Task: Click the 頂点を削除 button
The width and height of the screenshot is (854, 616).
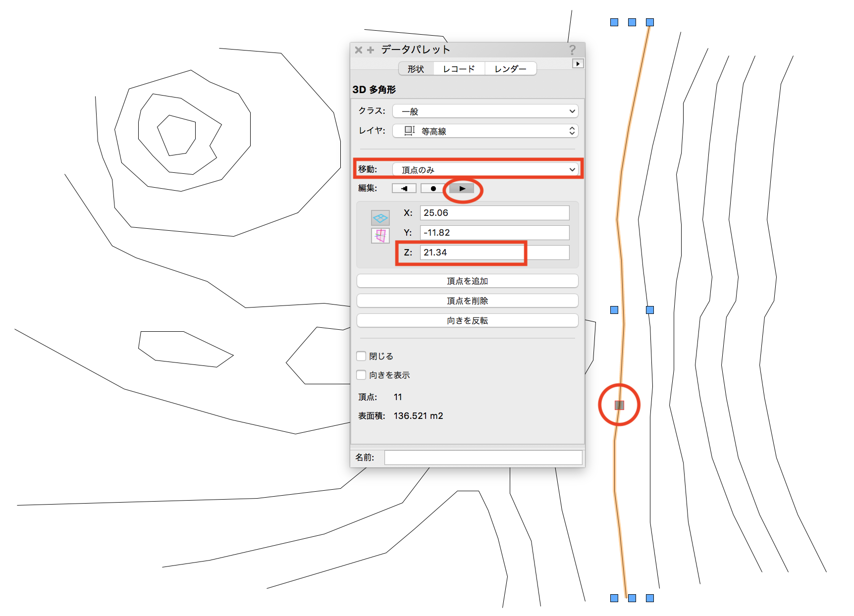Action: (467, 301)
